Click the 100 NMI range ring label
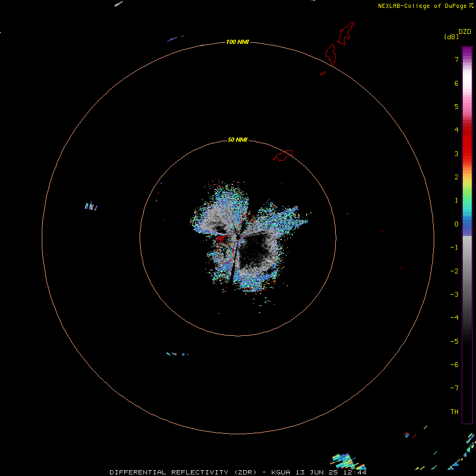This screenshot has width=476, height=476. tap(237, 42)
